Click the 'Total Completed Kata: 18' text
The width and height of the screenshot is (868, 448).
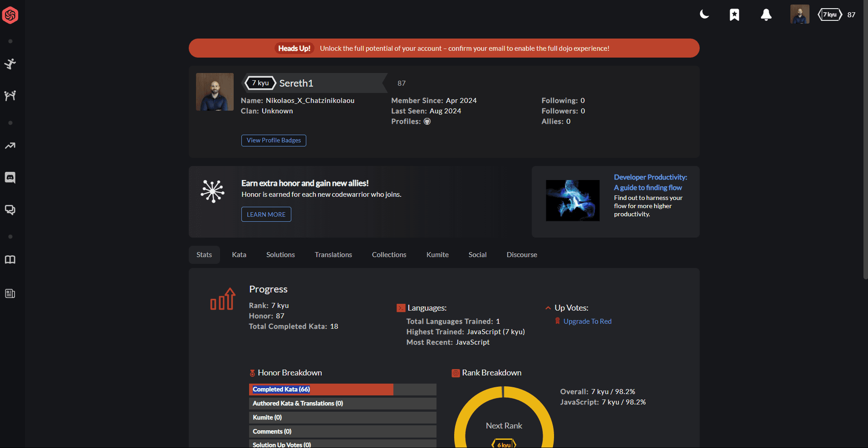pos(294,326)
